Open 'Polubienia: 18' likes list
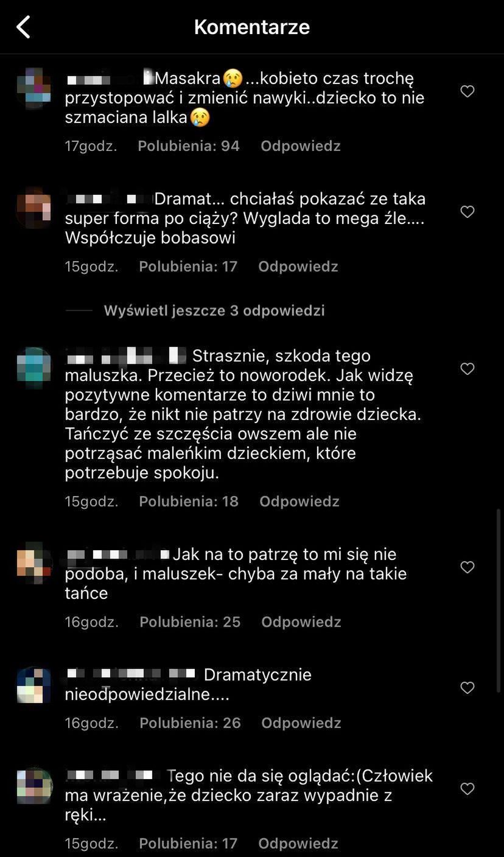 189,502
